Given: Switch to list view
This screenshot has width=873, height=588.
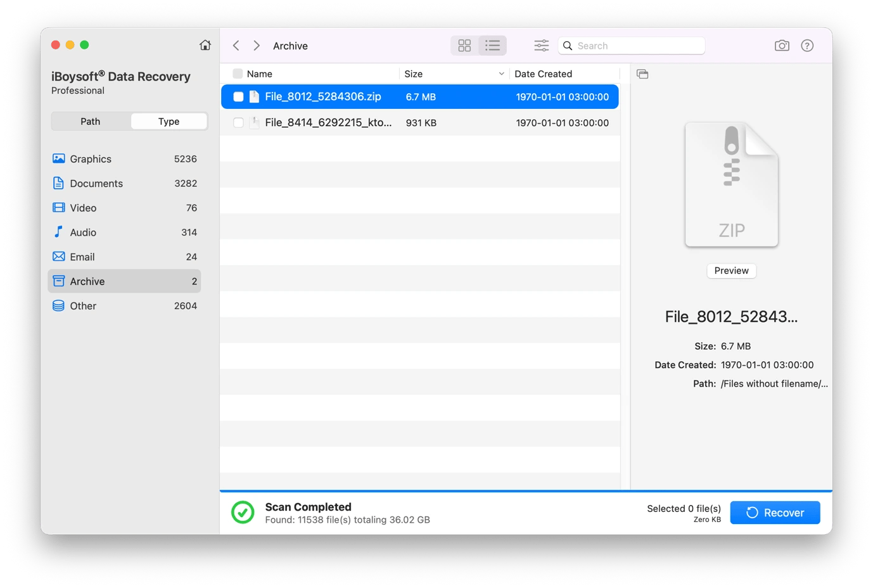Looking at the screenshot, I should 492,46.
